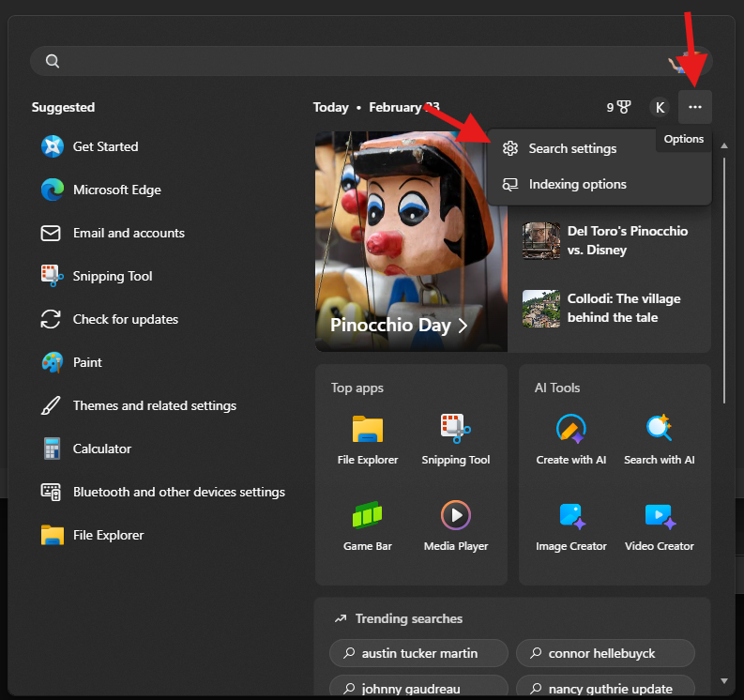Click the Trending searches heading

point(408,618)
